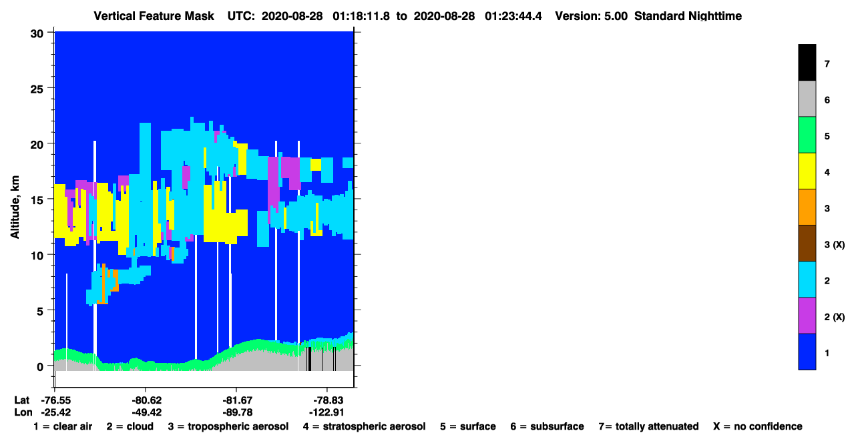This screenshot has width=868, height=445.
Task: Click the legend text '1 = clear air'
Action: tap(63, 426)
